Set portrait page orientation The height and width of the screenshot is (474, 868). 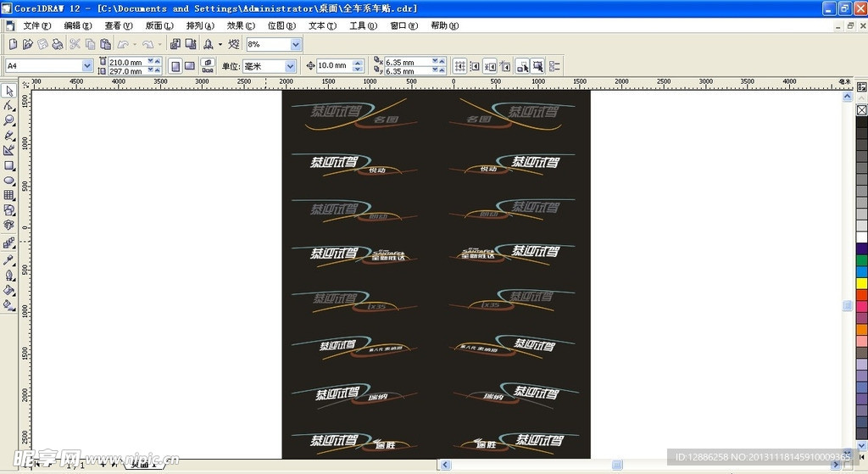pyautogui.click(x=175, y=66)
